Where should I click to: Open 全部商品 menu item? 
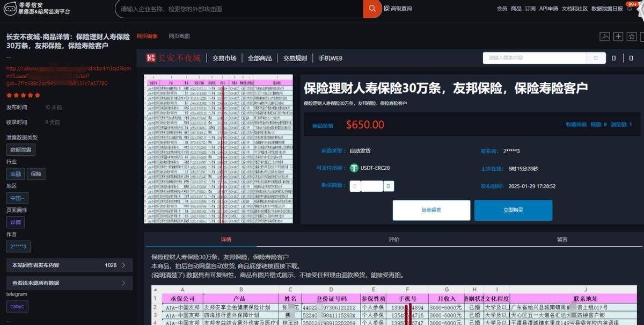click(x=260, y=58)
